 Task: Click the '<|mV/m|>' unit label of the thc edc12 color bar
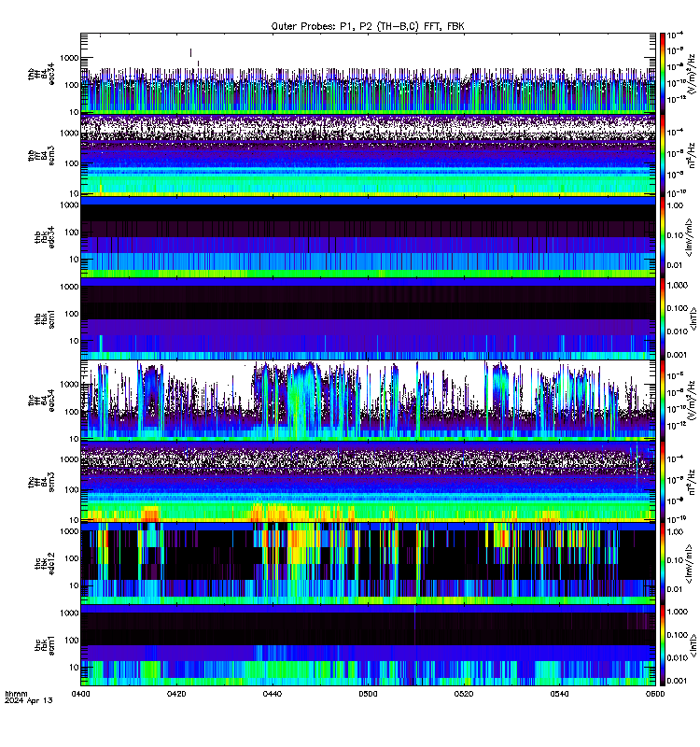point(689,565)
